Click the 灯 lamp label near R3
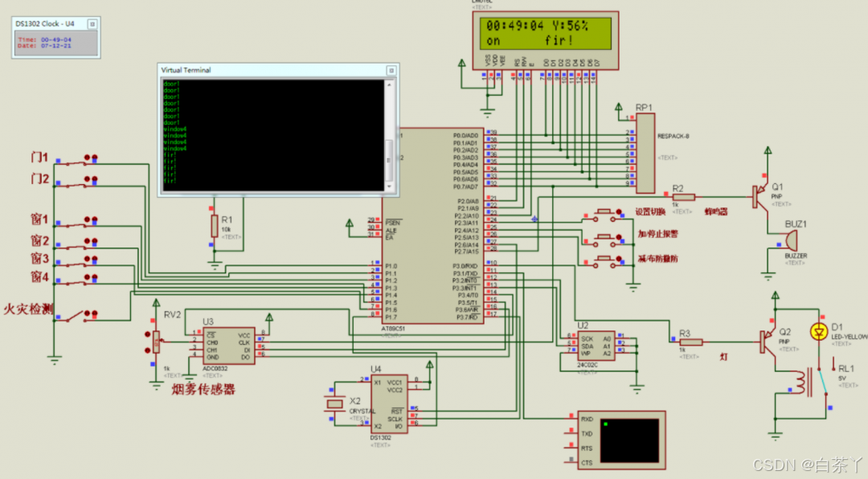The image size is (868, 479). (x=723, y=357)
